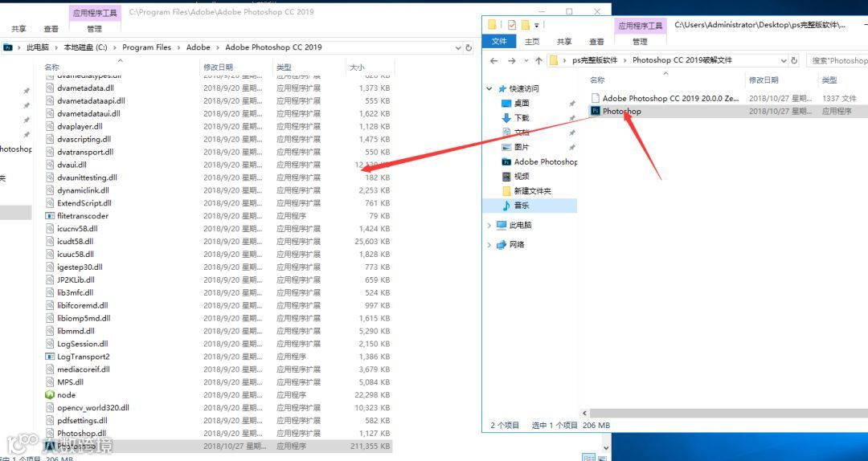Select 图片 in quick access
Image resolution: width=868 pixels, height=461 pixels.
point(522,147)
